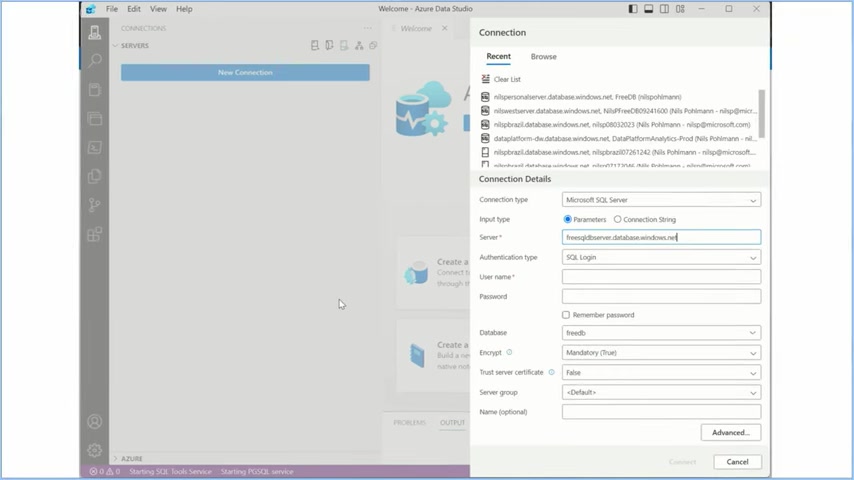
Task: Toggle panel layout icon in title bar
Action: [x=649, y=9]
